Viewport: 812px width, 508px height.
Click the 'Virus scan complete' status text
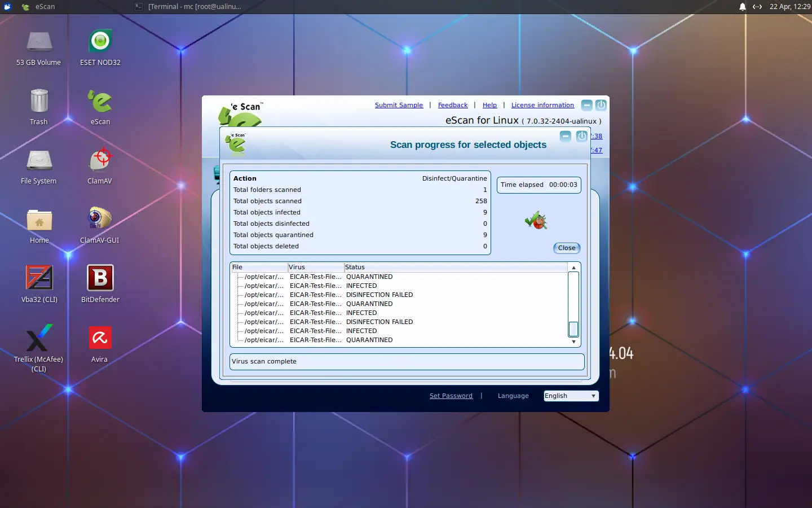pyautogui.click(x=264, y=361)
